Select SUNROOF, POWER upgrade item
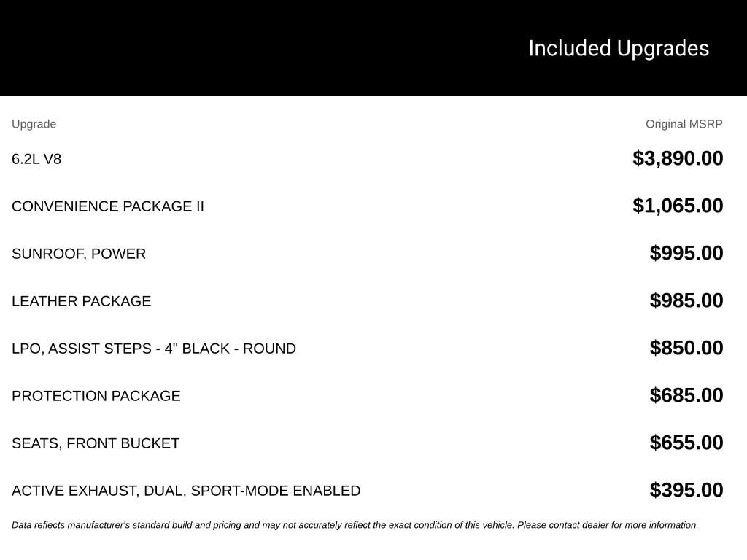Screen dimensions: 747x560 79,254
